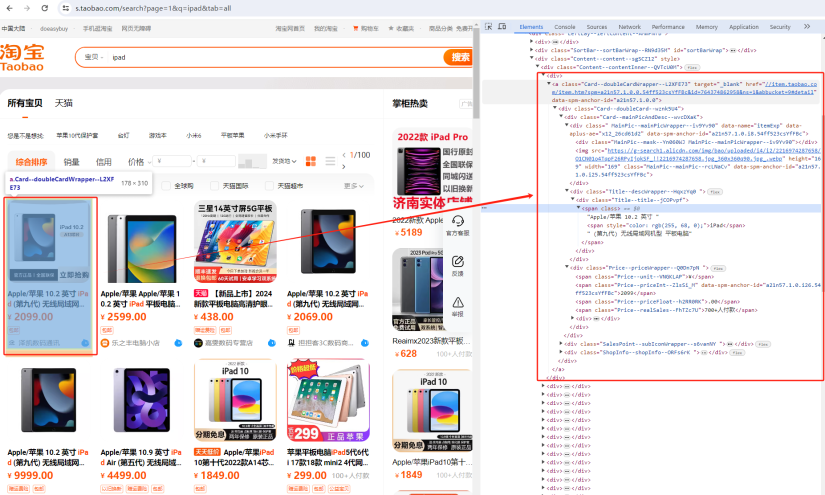
Task: Sort by 信用 credit
Action: pos(103,161)
